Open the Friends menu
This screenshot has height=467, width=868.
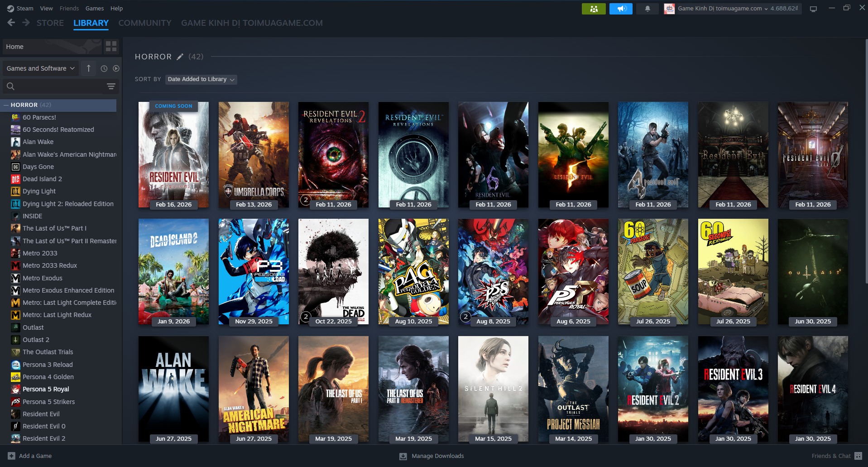(69, 8)
